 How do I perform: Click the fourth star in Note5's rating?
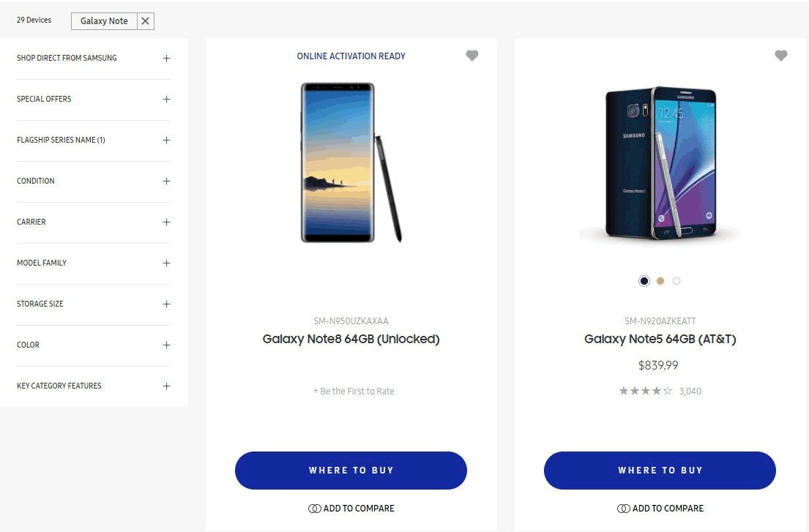point(657,391)
